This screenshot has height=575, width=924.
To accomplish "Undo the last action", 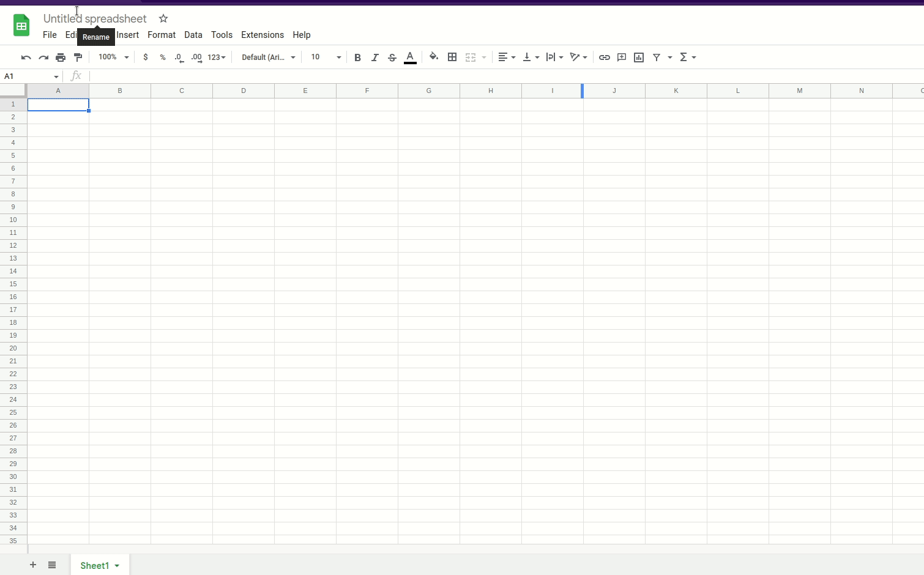I will point(26,57).
